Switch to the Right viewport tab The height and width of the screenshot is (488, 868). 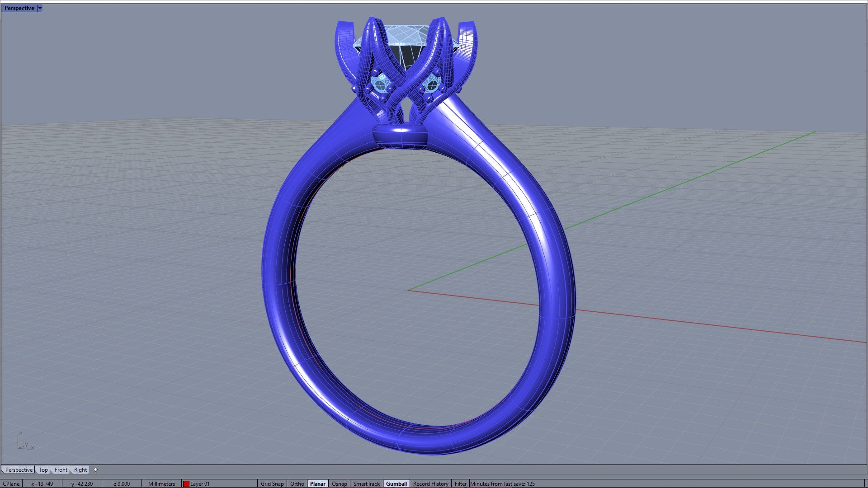coord(80,470)
